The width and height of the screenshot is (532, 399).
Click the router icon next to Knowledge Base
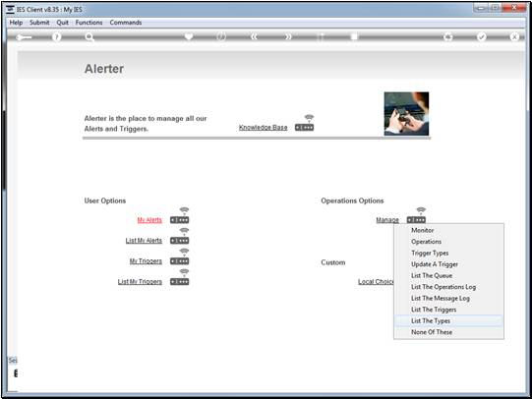[x=304, y=123]
